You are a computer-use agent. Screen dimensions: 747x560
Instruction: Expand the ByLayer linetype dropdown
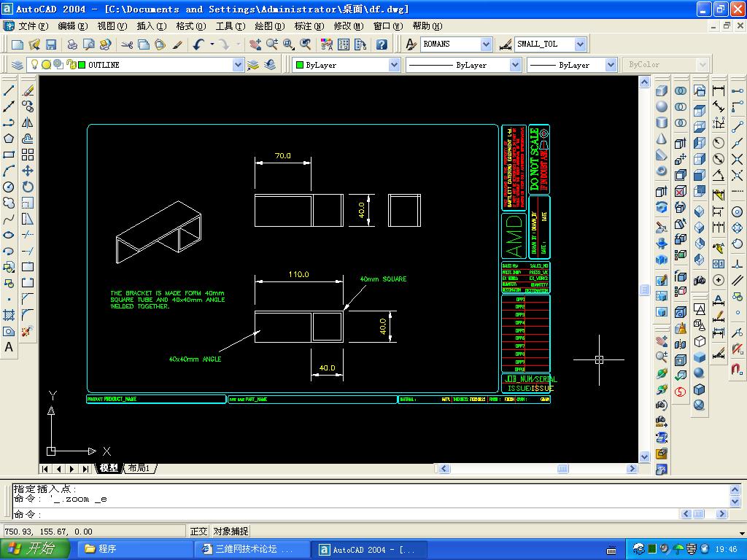coord(515,65)
